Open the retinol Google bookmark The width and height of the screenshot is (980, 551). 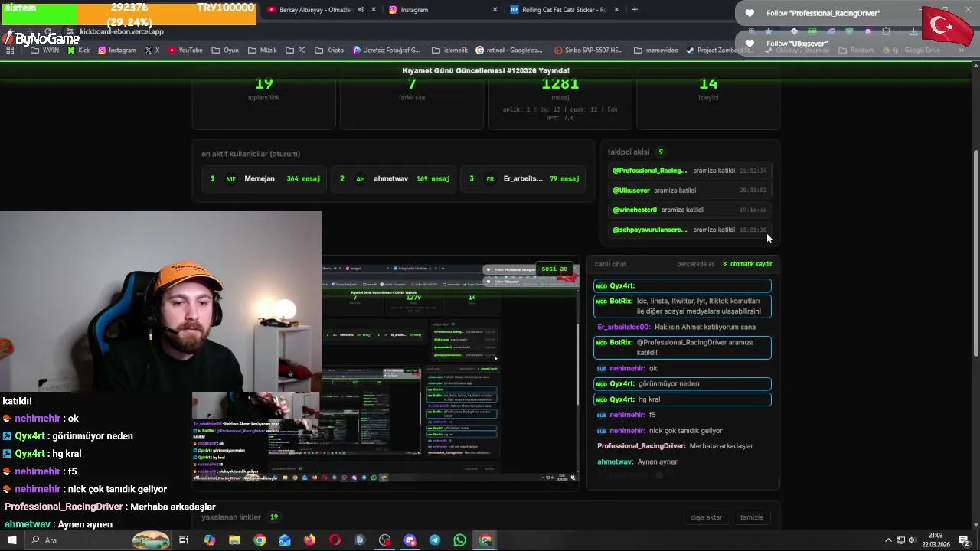[x=509, y=51]
